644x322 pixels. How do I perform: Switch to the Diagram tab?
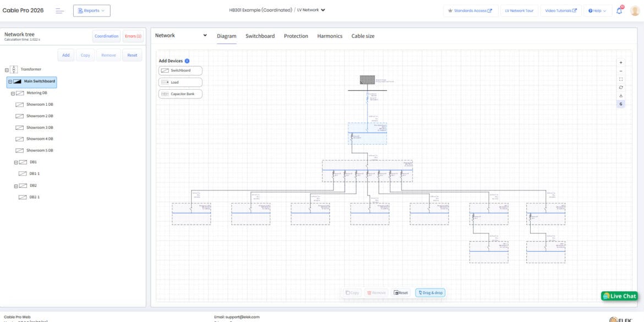pos(227,36)
